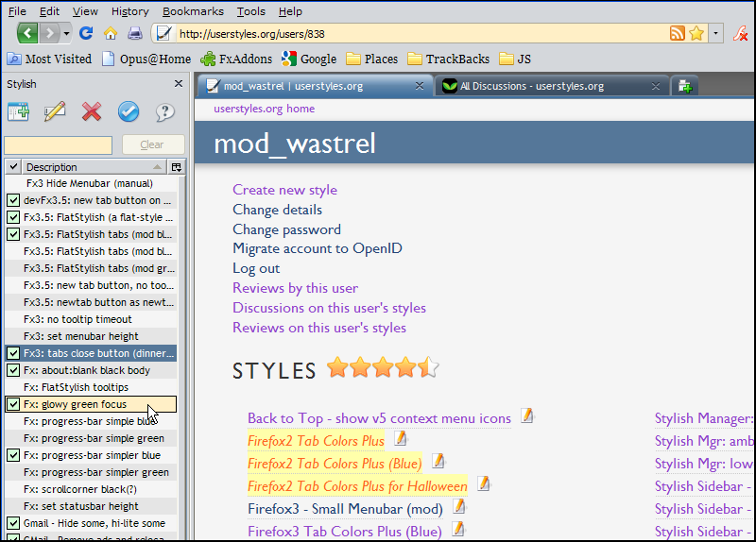
Task: Select Fx: FlatStylish tooltips row
Action: (91, 387)
